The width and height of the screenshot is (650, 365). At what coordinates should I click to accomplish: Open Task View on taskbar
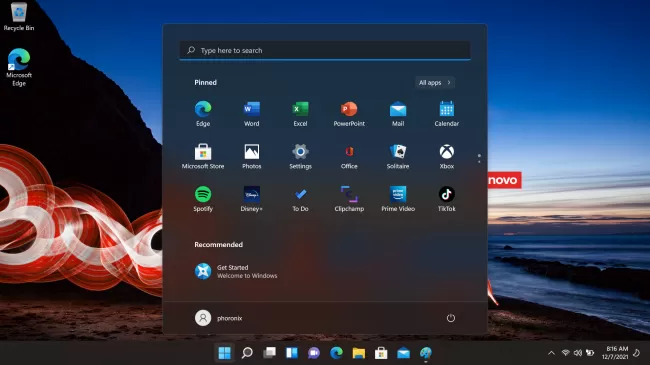[x=269, y=353]
